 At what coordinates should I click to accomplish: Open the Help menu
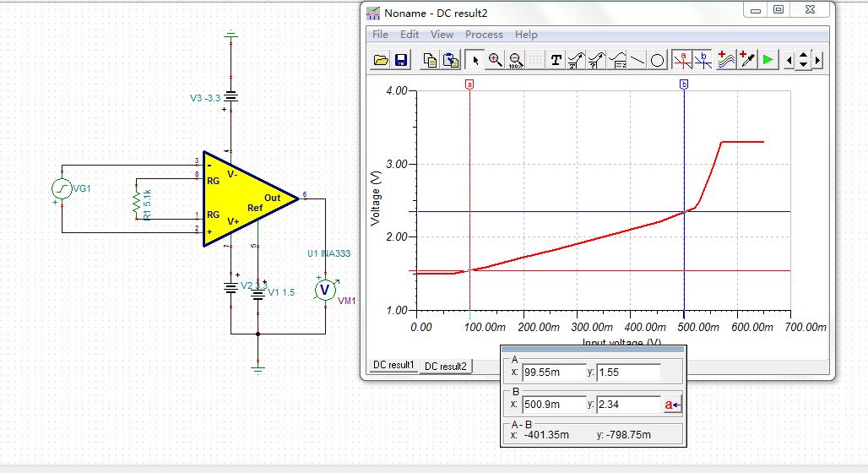click(526, 35)
